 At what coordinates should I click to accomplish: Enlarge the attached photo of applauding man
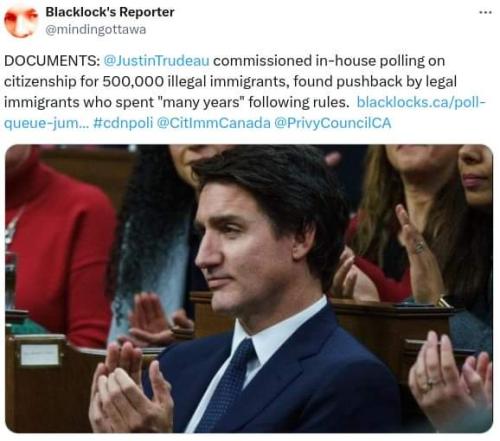tap(249, 288)
